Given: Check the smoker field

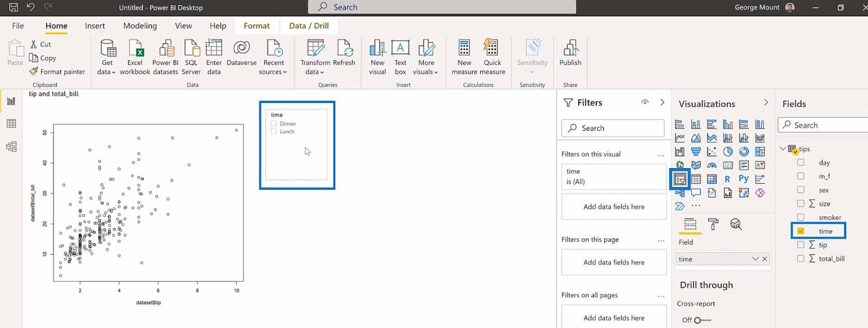Looking at the screenshot, I should (x=801, y=217).
